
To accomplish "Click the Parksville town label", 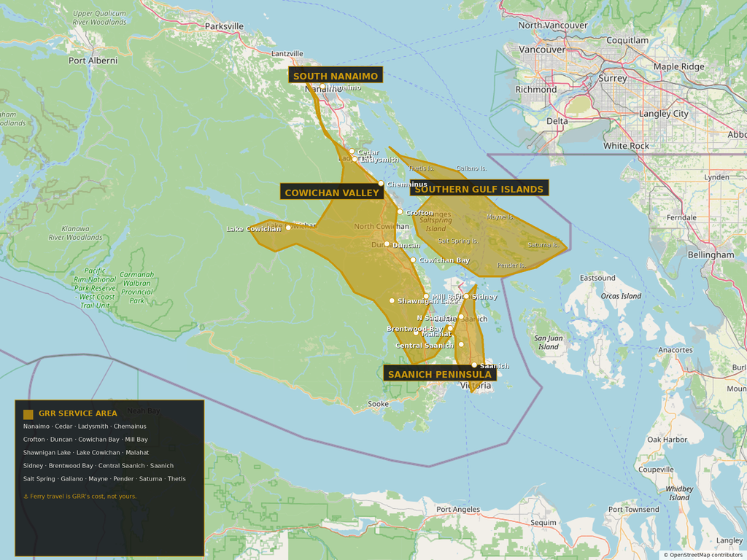I will (x=225, y=26).
